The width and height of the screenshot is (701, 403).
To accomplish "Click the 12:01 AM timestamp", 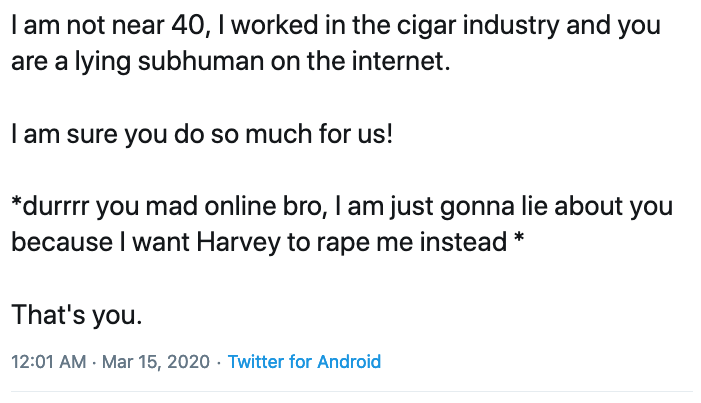I will tap(48, 362).
